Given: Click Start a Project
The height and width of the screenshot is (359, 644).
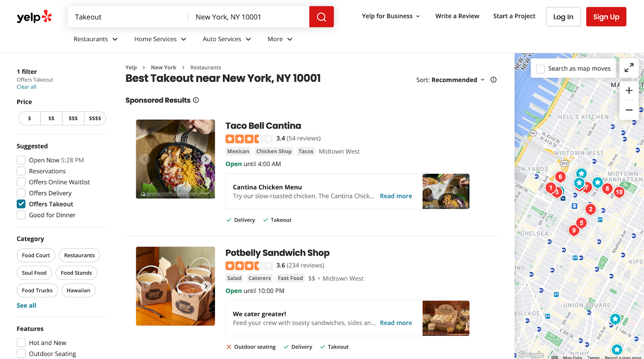Looking at the screenshot, I should coord(514,16).
